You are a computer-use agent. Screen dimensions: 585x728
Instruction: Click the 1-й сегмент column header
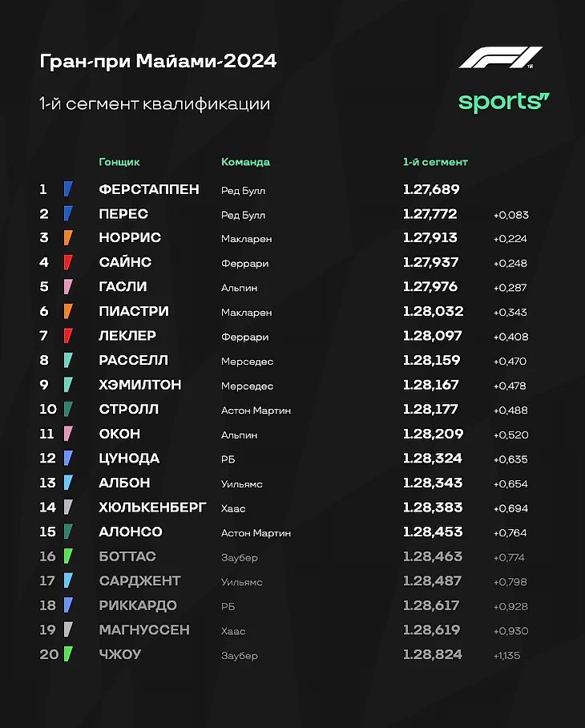click(x=435, y=162)
